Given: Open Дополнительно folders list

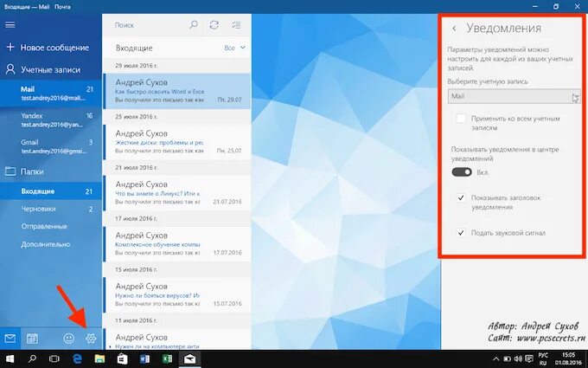Looking at the screenshot, I should click(51, 244).
